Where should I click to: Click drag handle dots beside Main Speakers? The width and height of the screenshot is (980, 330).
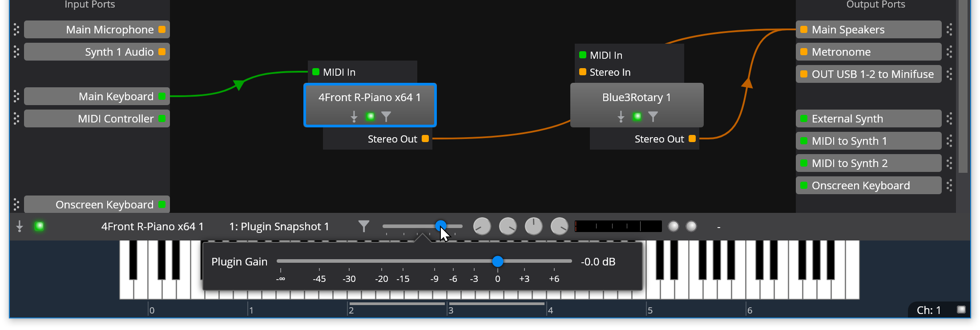(x=949, y=29)
